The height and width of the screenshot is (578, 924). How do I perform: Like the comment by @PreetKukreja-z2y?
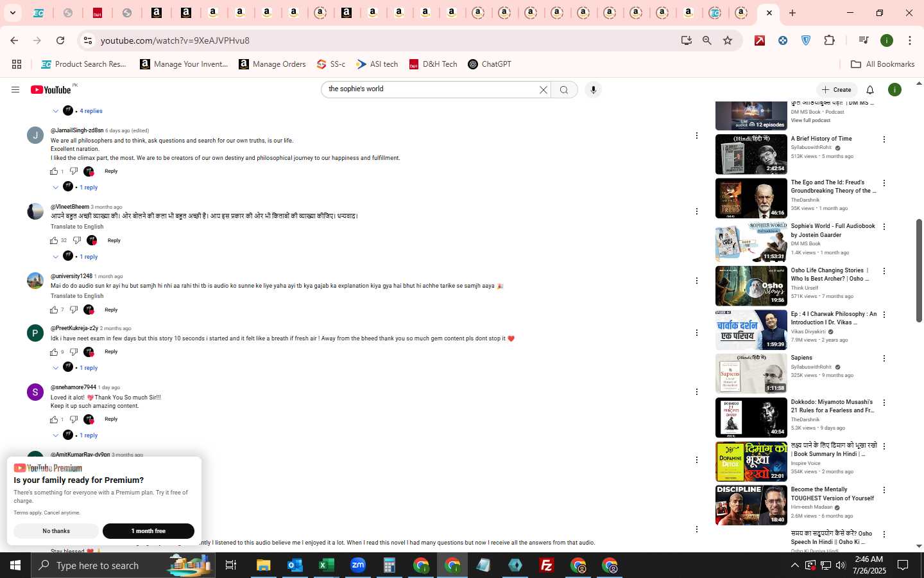(x=54, y=352)
